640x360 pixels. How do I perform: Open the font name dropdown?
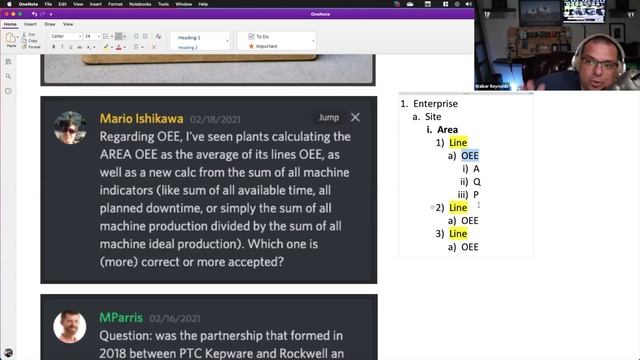tap(80, 36)
